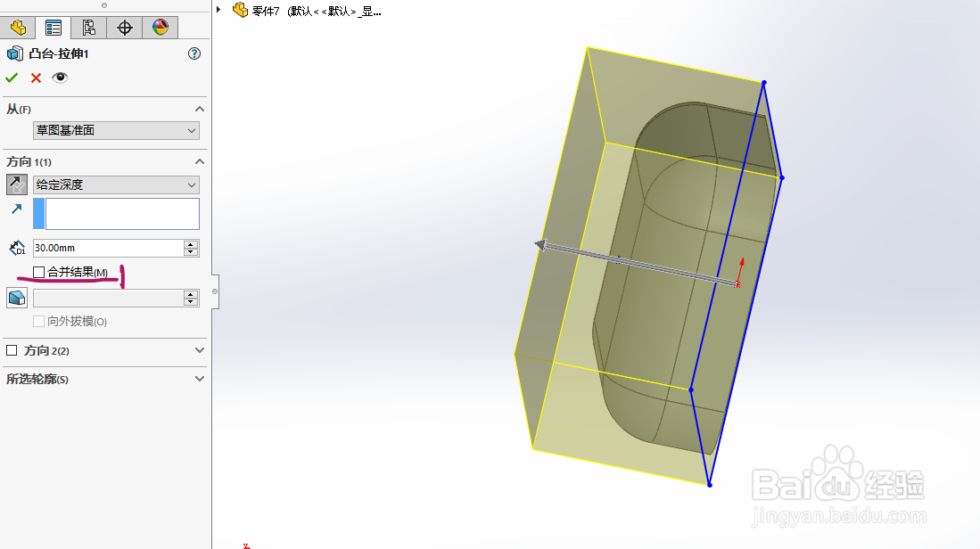Switch to the DimXpertManager tab
Image resolution: width=980 pixels, height=549 pixels.
point(125,27)
